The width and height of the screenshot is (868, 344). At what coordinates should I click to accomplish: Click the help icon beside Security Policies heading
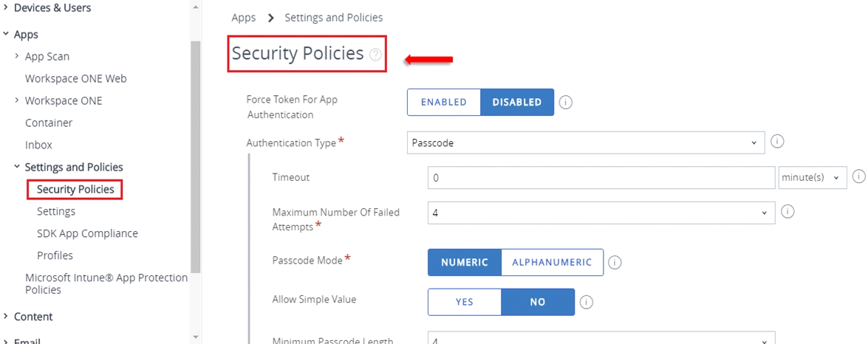coord(376,54)
